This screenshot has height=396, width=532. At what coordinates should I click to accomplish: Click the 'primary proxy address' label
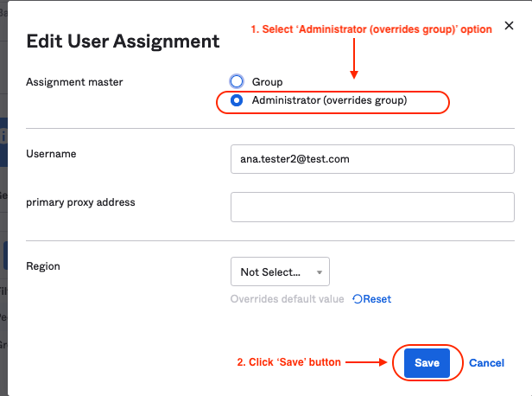tap(80, 202)
